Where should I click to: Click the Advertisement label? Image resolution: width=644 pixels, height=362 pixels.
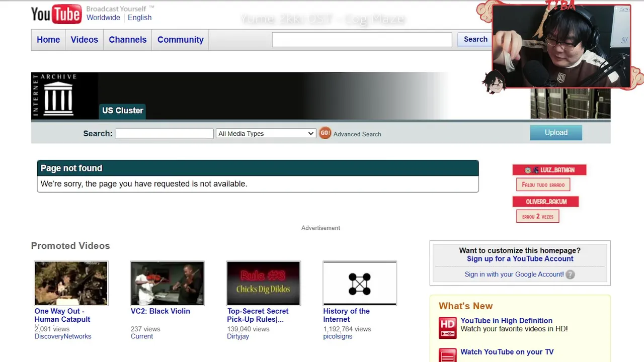click(x=320, y=228)
